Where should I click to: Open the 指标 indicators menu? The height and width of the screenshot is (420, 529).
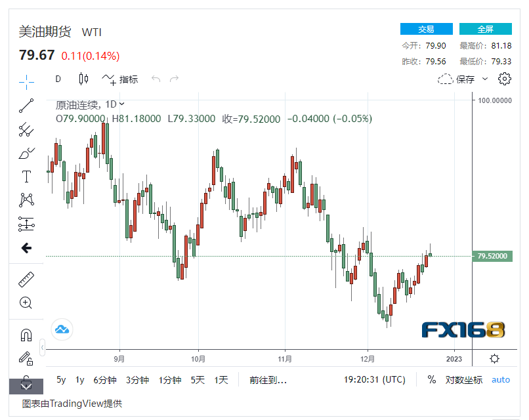point(120,79)
